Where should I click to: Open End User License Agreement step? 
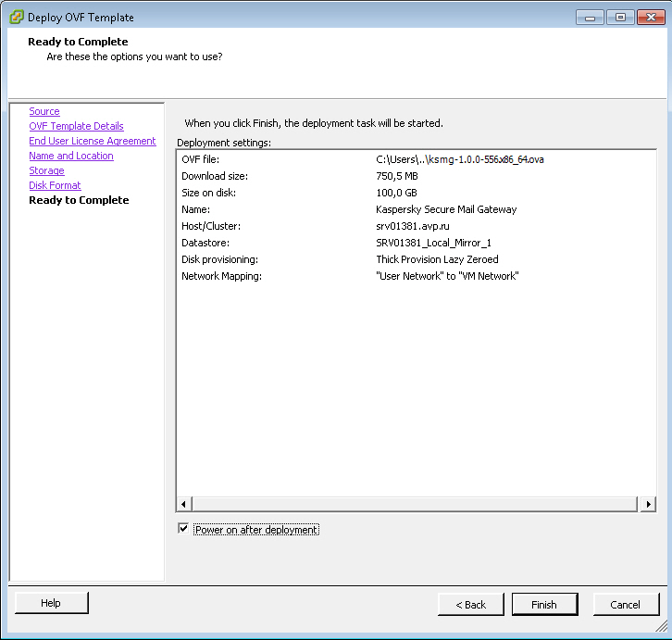point(92,141)
